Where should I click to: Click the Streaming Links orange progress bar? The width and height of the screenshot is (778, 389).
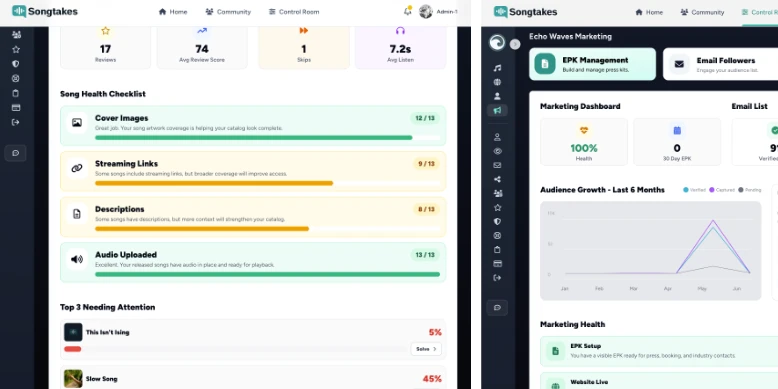click(x=214, y=183)
